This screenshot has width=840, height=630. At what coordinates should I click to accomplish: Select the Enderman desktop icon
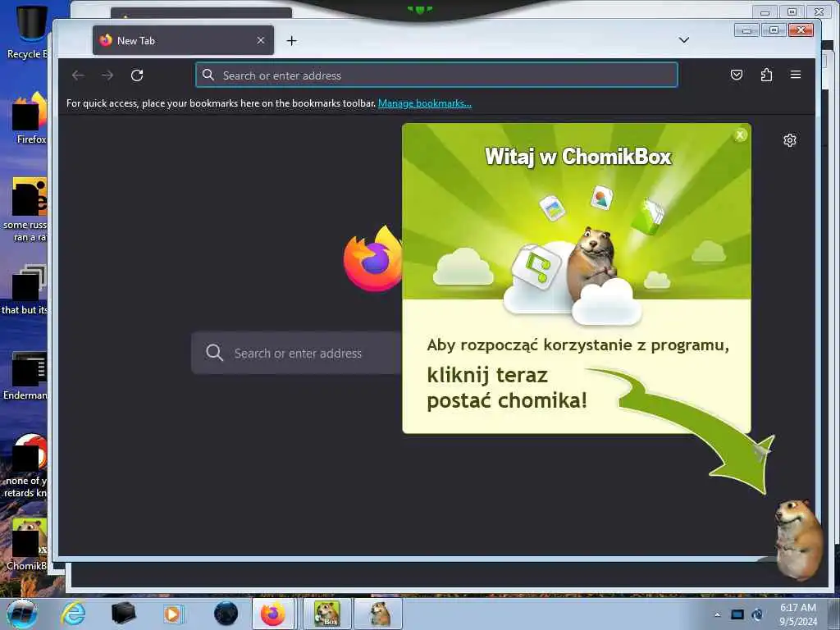point(27,375)
